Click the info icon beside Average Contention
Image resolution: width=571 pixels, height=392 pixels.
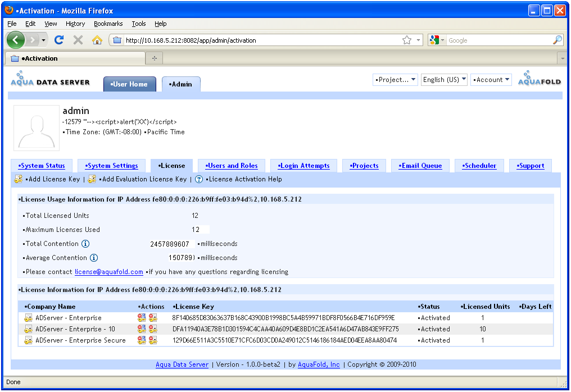pyautogui.click(x=94, y=258)
